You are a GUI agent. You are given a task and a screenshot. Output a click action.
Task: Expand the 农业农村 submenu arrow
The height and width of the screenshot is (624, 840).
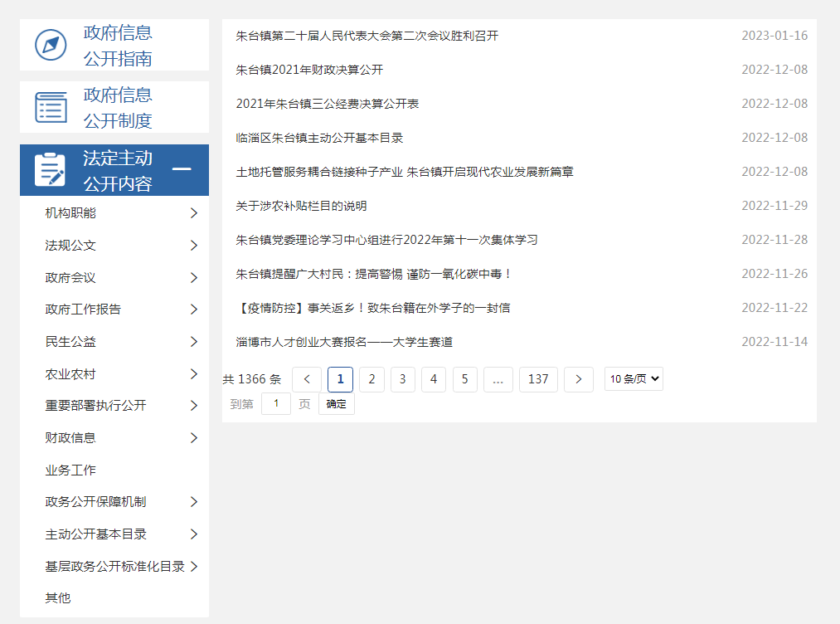194,374
